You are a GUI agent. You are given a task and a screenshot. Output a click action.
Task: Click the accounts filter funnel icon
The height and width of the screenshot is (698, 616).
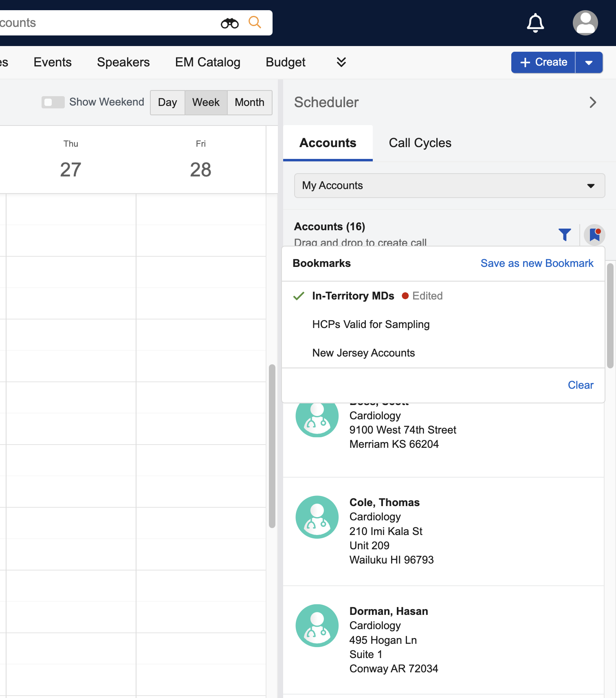(x=565, y=235)
